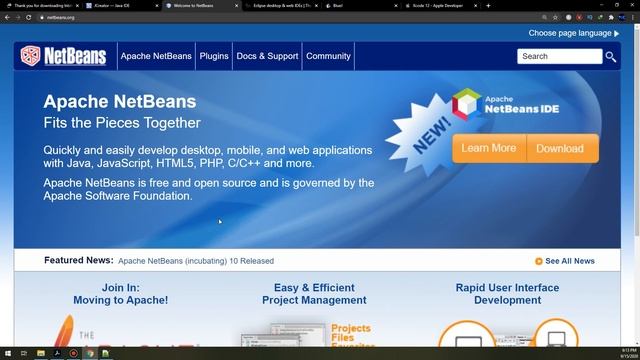Open the Chrome three-dot menu
The width and height of the screenshot is (640, 360).
pos(633,18)
